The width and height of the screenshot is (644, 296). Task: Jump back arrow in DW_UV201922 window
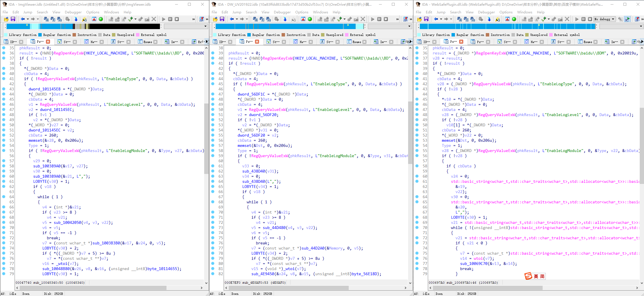(x=232, y=19)
